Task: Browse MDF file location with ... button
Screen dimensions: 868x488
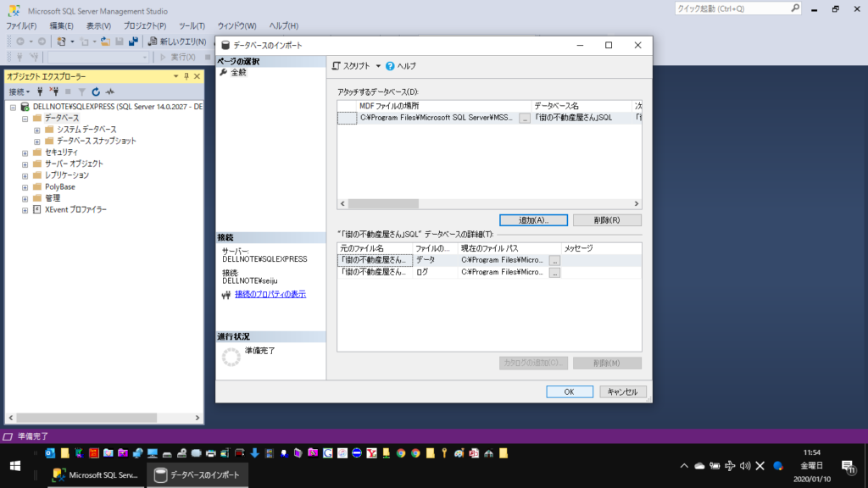Action: (x=524, y=119)
